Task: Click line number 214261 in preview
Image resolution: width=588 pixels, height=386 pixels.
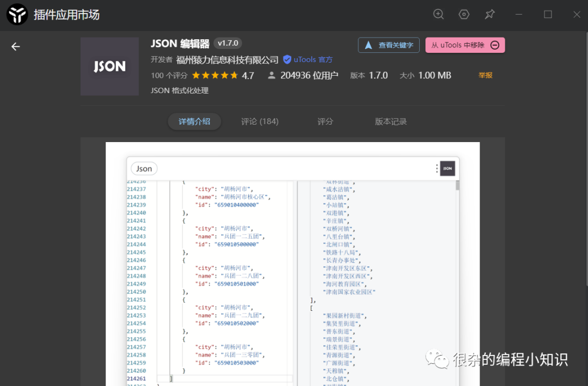Action: pos(136,378)
